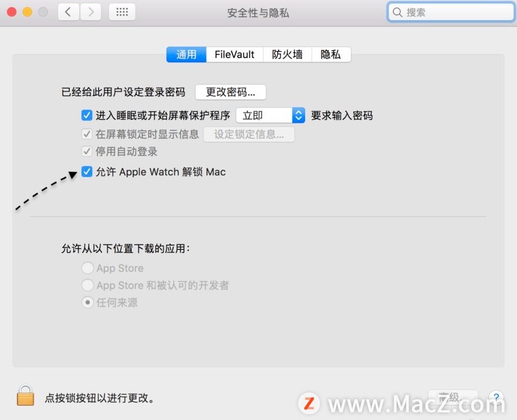This screenshot has height=420, width=517.
Task: Click the padlock icon to unlock changes
Action: click(x=26, y=396)
